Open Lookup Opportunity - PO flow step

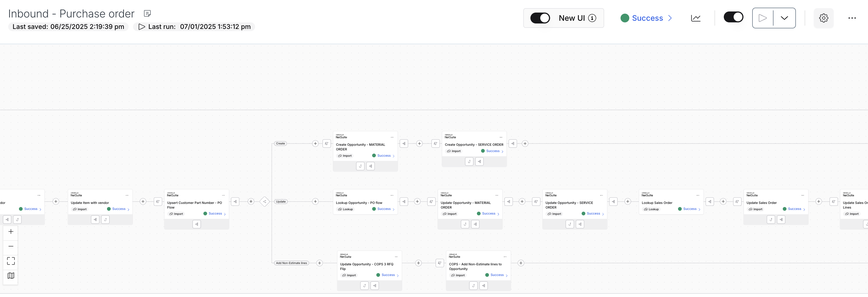coord(365,202)
